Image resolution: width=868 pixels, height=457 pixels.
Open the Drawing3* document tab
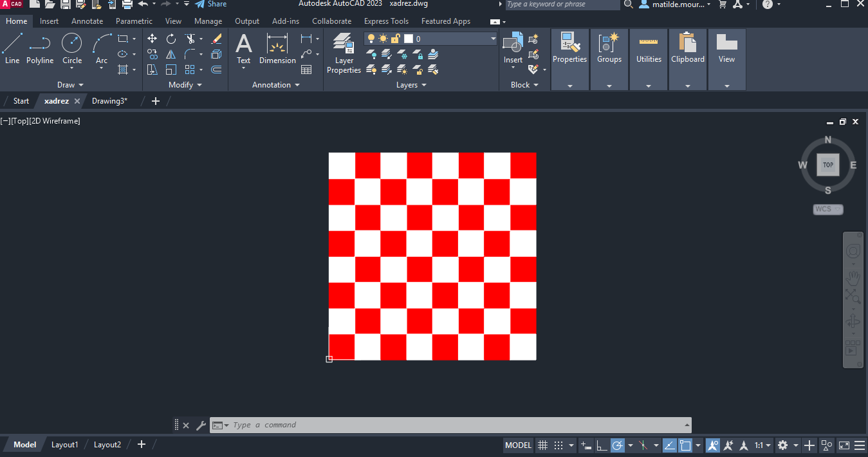[x=109, y=101]
